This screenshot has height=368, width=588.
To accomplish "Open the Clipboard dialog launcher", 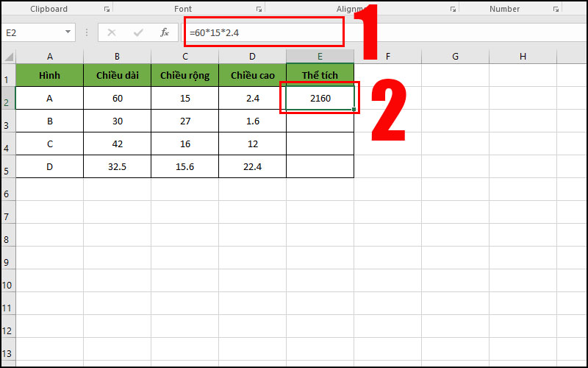I will (107, 10).
